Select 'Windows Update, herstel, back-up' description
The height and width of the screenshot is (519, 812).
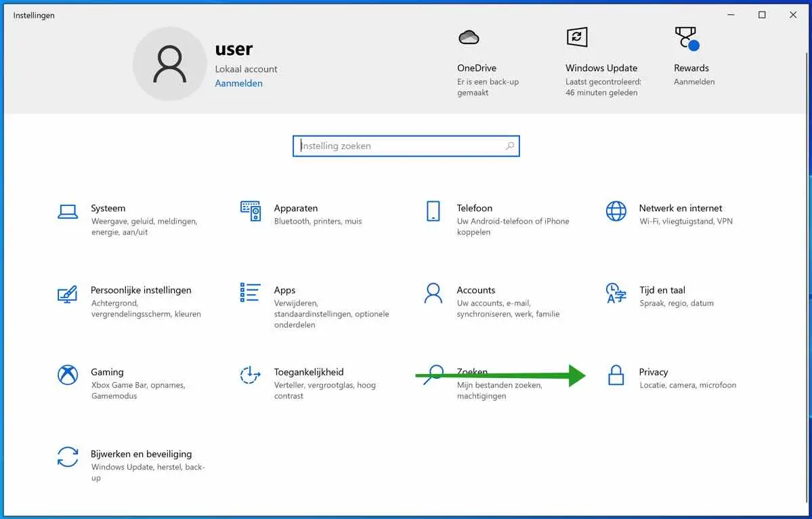tap(148, 472)
